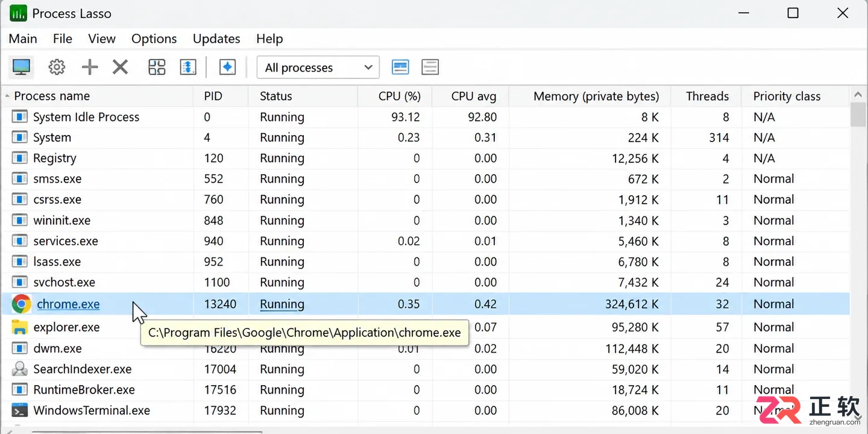Click the blue sparkle toolbar icon
Image resolution: width=868 pixels, height=434 pixels.
pyautogui.click(x=227, y=67)
